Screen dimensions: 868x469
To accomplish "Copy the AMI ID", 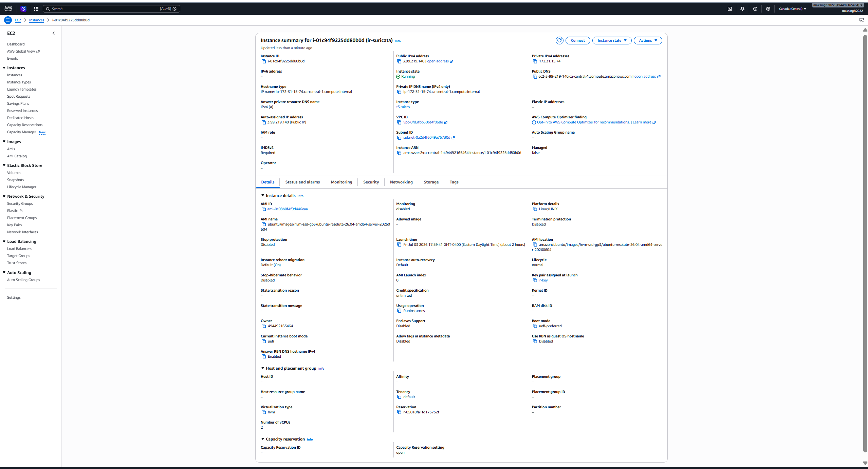I will click(x=264, y=209).
